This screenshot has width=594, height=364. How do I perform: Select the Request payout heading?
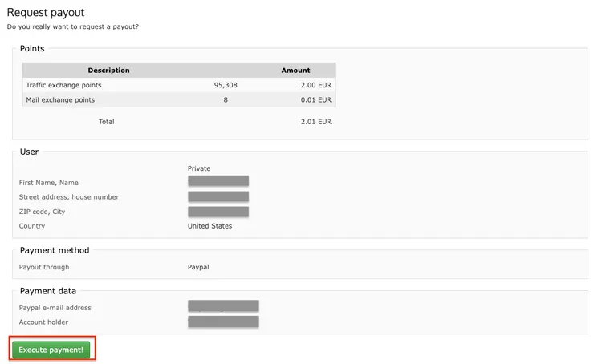point(46,12)
